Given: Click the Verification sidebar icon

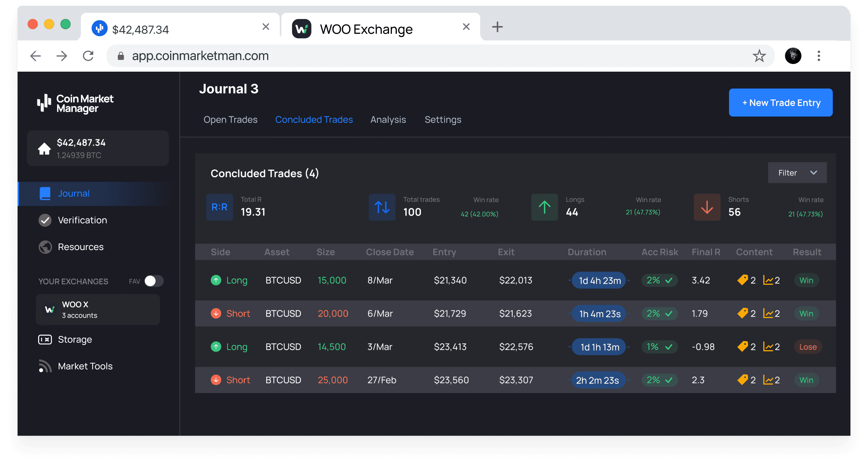Looking at the screenshot, I should click(45, 220).
